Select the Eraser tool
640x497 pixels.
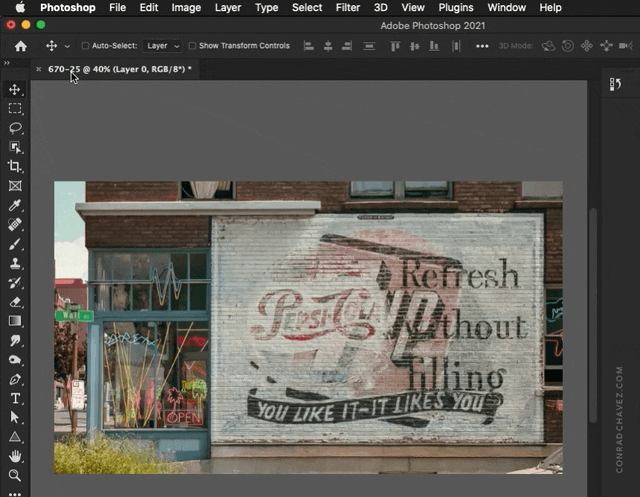pyautogui.click(x=15, y=302)
